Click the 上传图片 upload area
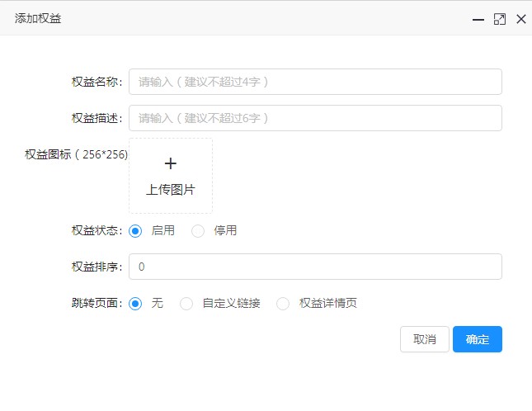The width and height of the screenshot is (532, 411). [171, 176]
